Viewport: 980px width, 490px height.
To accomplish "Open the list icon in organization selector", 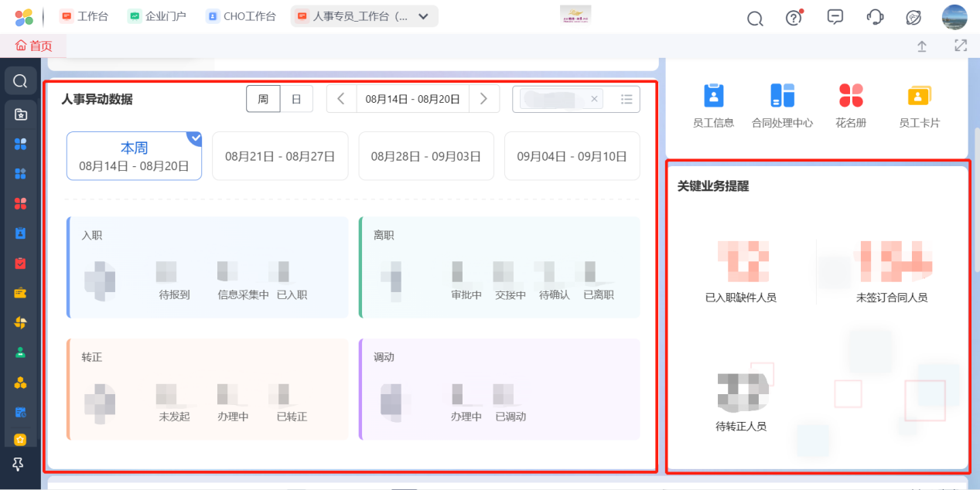I will (627, 99).
